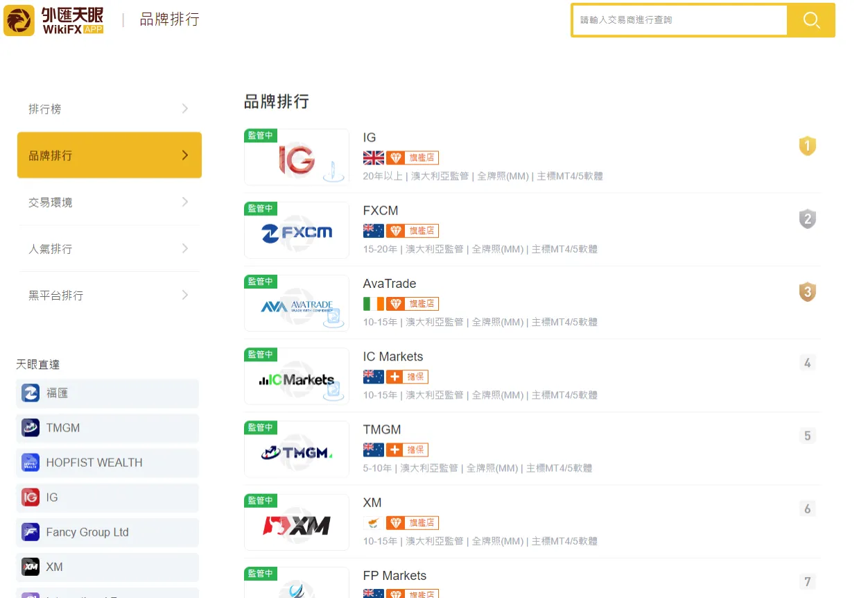Open the IC Markets logo thumbnail
The image size is (868, 598).
click(x=297, y=376)
